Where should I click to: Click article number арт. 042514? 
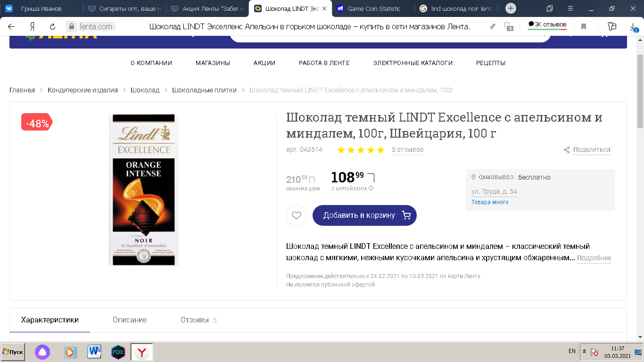305,150
